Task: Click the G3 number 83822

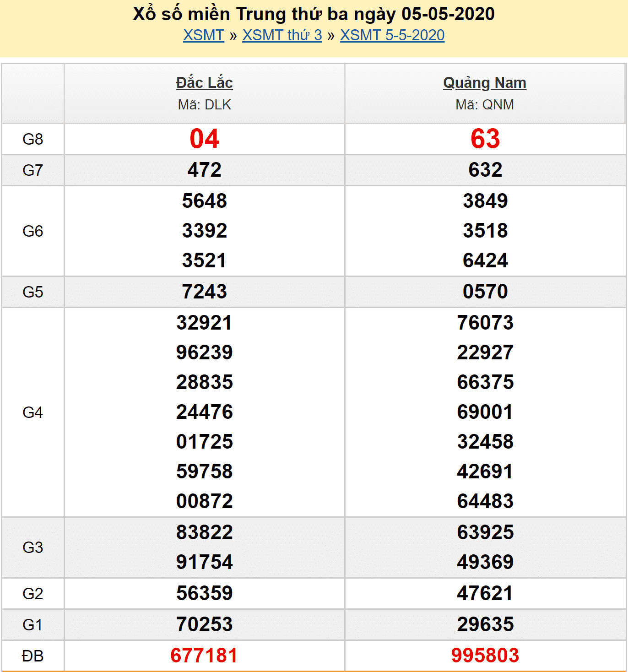Action: pos(205,532)
